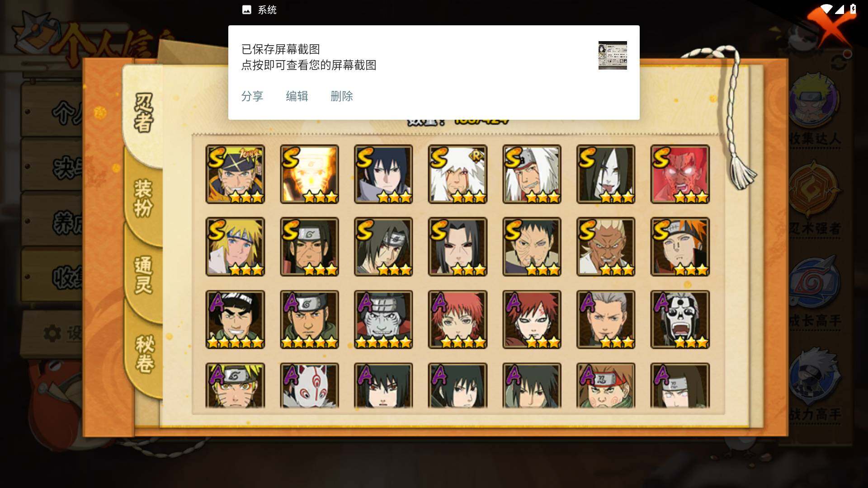Select the white-haired Jiraiya sage mode portrait

(458, 174)
